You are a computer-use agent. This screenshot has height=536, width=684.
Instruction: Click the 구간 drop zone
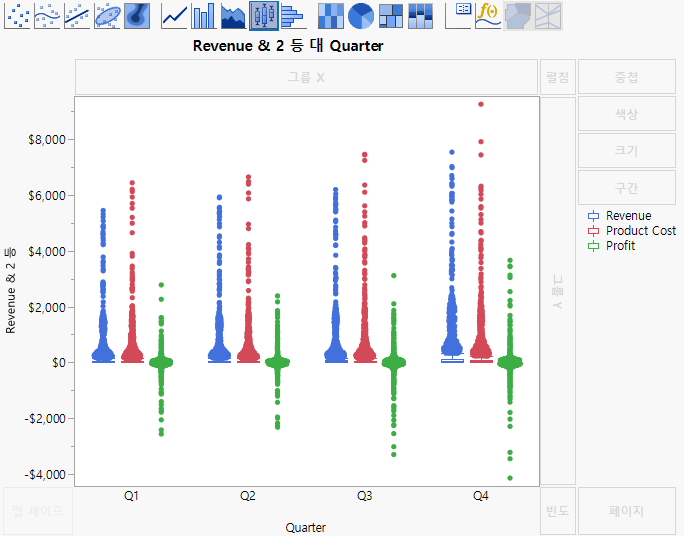[x=626, y=188]
